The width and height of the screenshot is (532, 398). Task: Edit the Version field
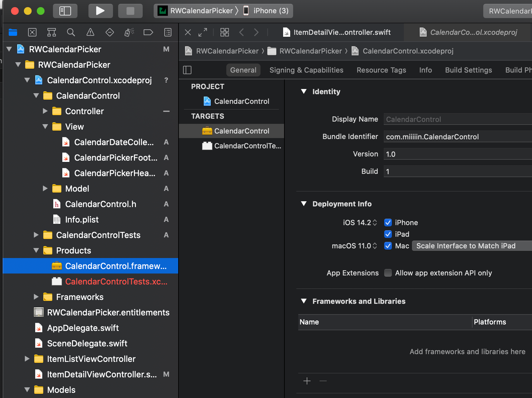(x=458, y=154)
